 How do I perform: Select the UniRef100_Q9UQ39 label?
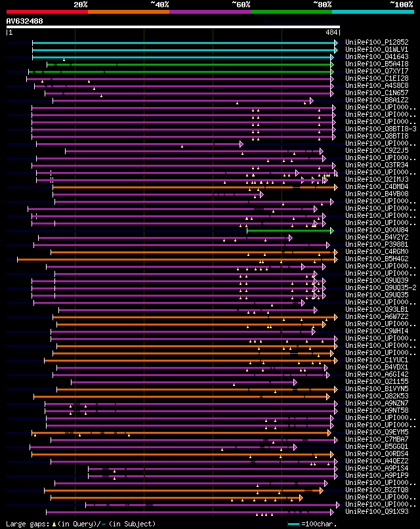click(x=377, y=280)
